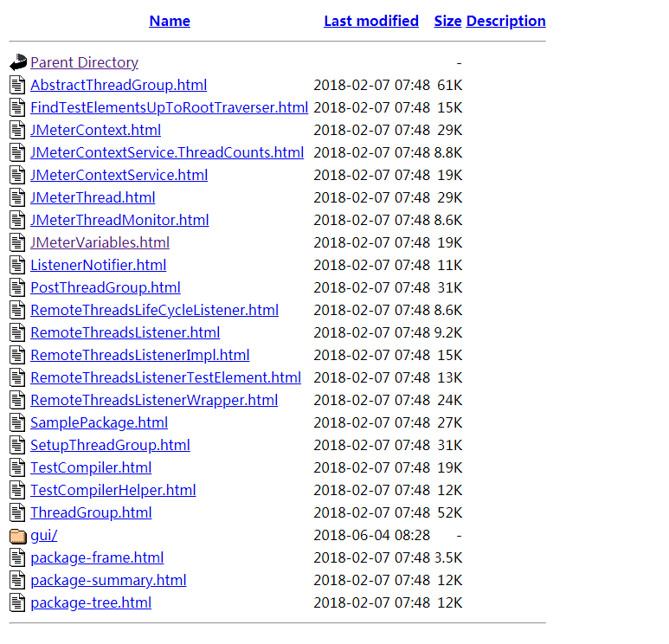The image size is (669, 644).
Task: Open RemoteThreadsListenerWrapper.html link
Action: (154, 400)
